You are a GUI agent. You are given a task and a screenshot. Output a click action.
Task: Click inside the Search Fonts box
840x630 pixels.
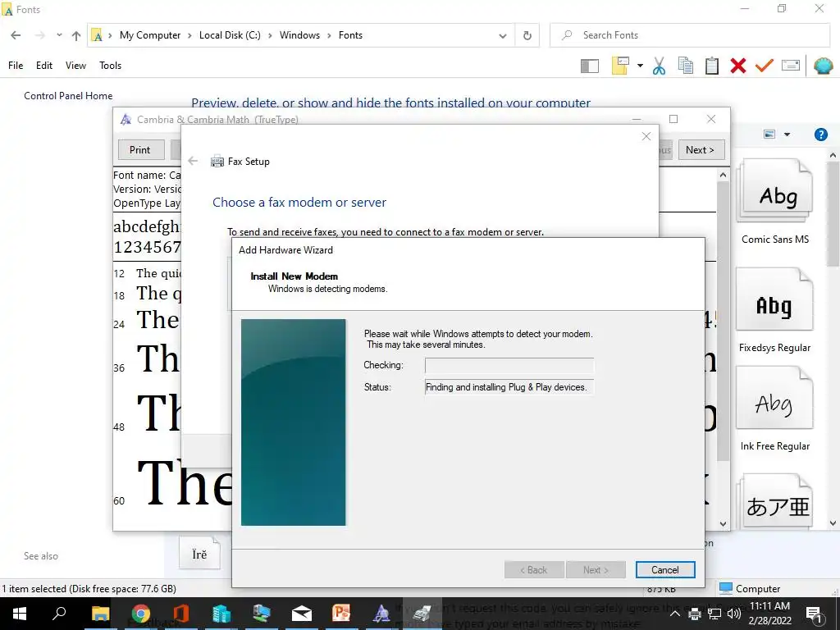pos(689,35)
